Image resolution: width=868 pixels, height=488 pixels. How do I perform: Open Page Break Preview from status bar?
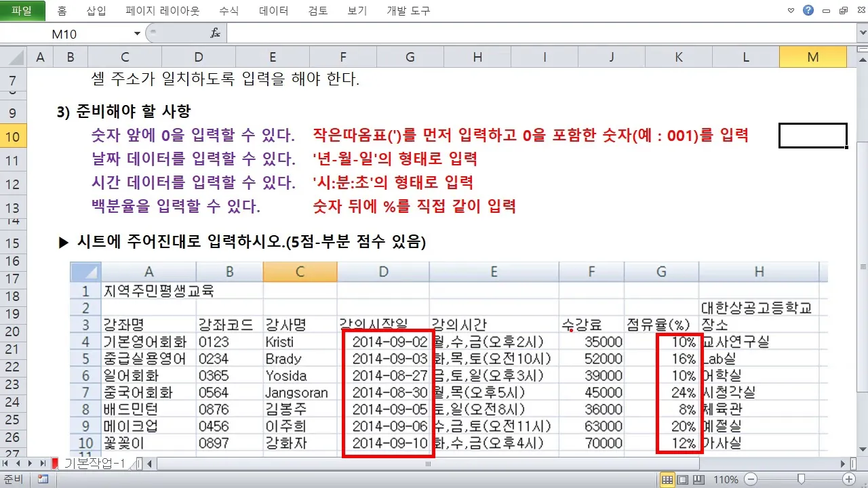698,479
